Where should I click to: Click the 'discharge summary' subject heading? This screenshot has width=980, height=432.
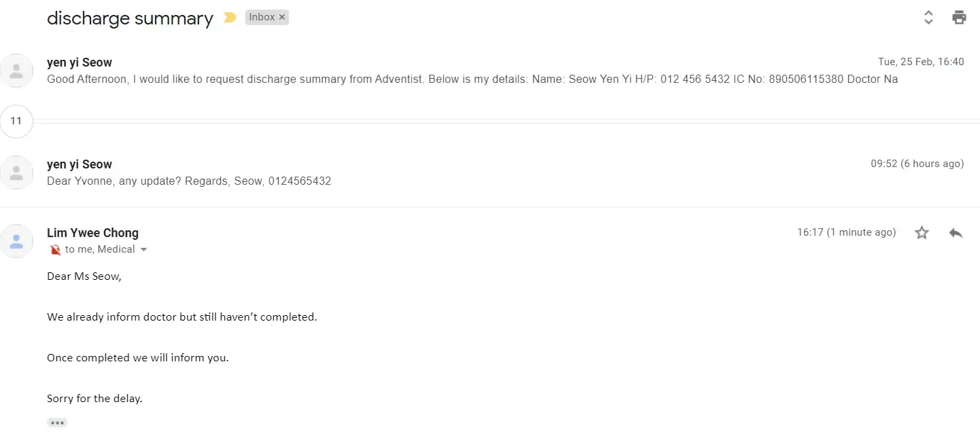tap(130, 18)
